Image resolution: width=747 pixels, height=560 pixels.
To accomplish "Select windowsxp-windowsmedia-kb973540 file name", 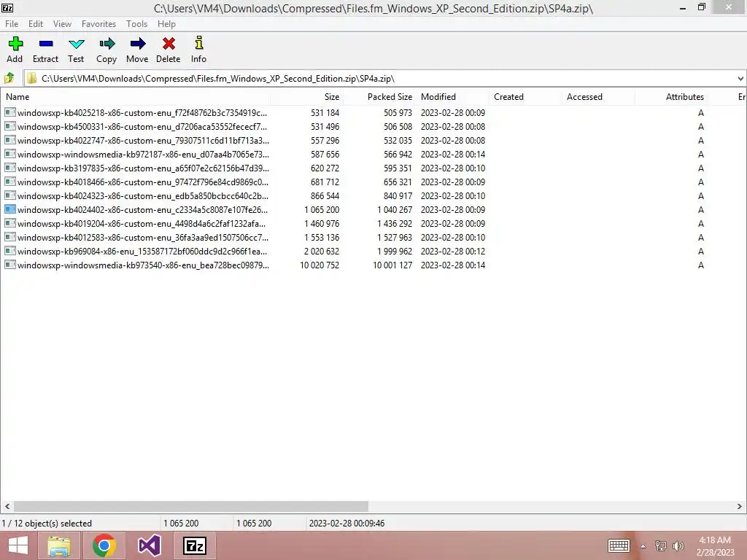I will [143, 265].
